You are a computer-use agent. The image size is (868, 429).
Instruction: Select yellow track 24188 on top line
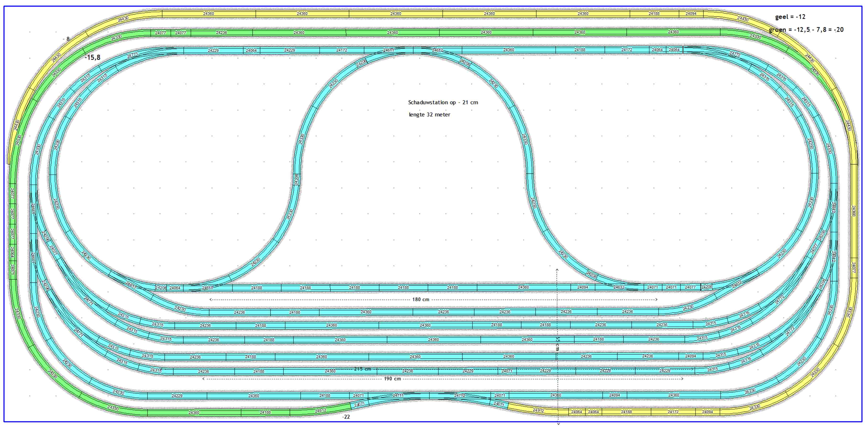tap(654, 14)
